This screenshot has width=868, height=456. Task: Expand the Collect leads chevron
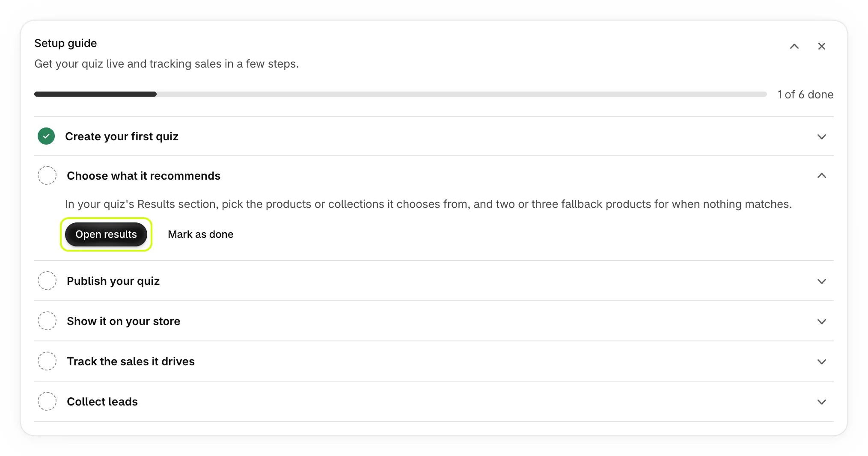pos(821,402)
